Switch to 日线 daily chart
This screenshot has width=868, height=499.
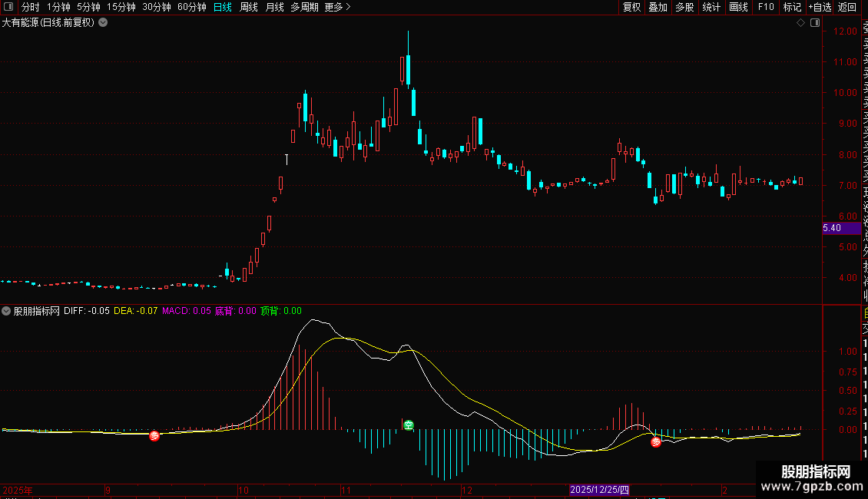[x=223, y=7]
